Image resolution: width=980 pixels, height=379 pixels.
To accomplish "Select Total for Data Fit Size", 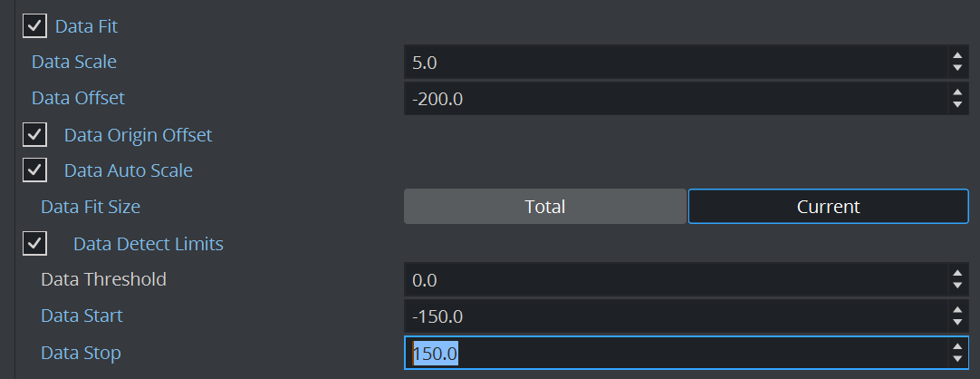I will click(x=544, y=207).
